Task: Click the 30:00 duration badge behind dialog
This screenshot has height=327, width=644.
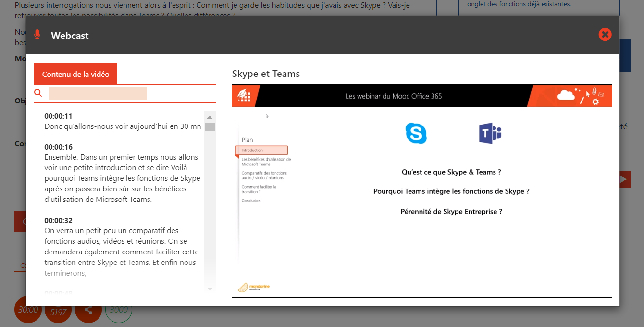Action: [x=28, y=309]
